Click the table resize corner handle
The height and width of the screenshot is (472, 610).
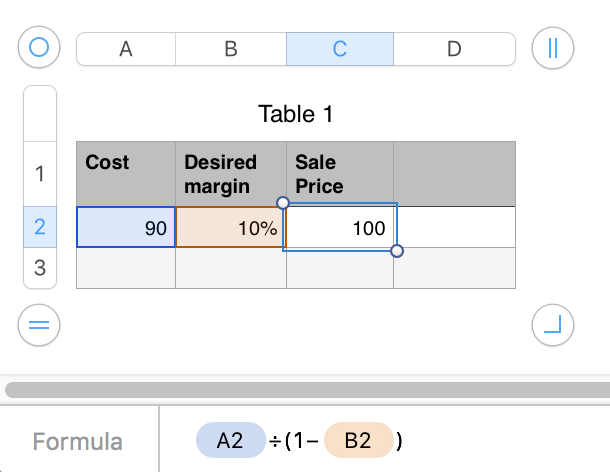(551, 323)
